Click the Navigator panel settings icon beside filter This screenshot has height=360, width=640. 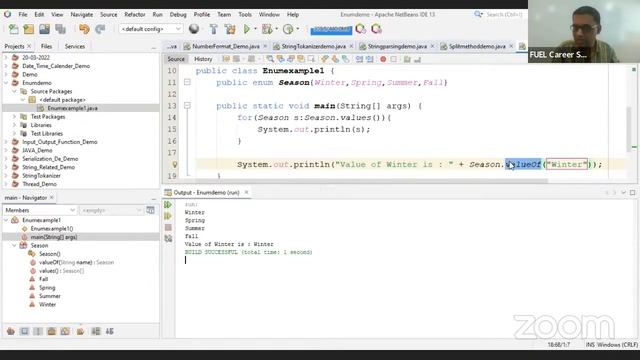coord(150,210)
